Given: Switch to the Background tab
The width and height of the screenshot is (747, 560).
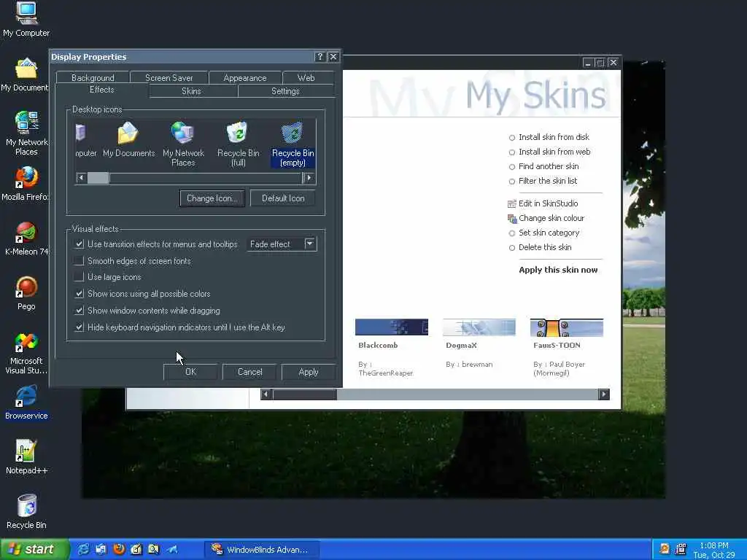Looking at the screenshot, I should [93, 77].
